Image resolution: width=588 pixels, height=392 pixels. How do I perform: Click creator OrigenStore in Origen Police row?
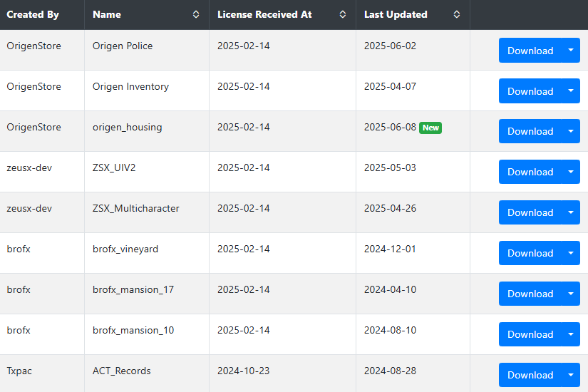click(33, 46)
